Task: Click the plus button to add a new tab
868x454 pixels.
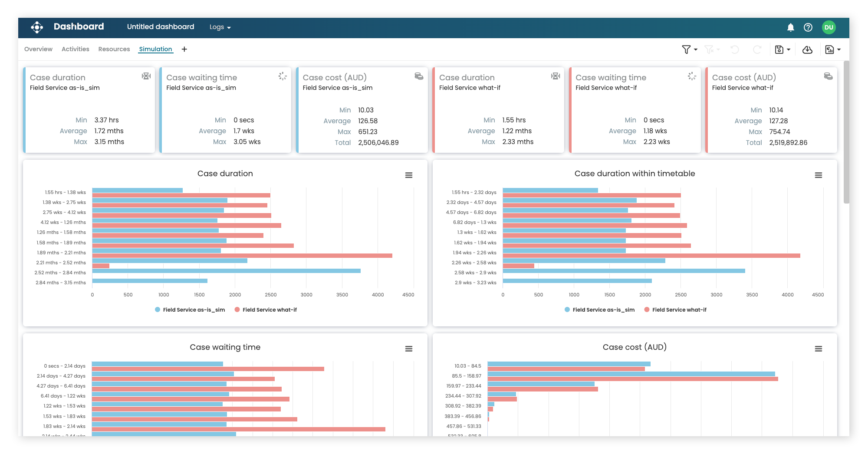Action: [x=184, y=49]
